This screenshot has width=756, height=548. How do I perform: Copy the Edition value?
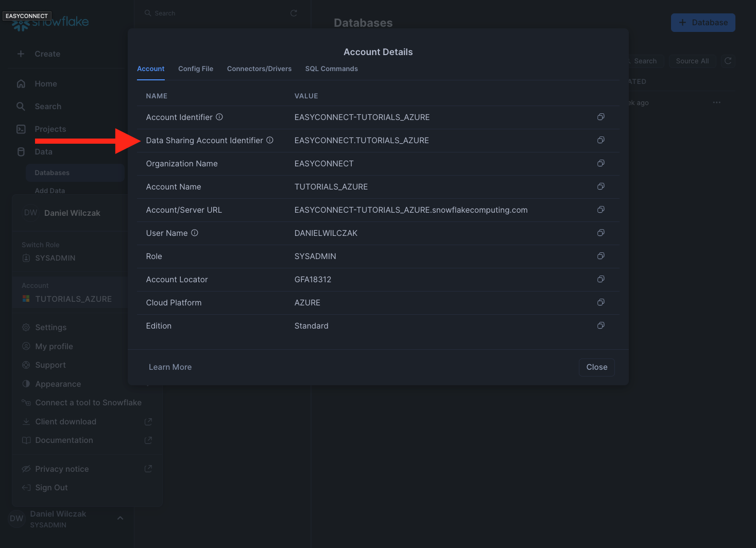click(600, 326)
